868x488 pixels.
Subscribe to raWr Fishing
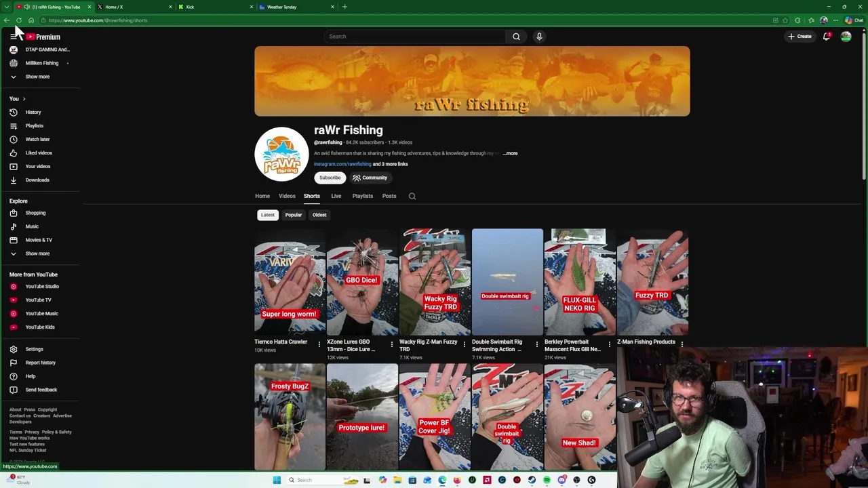[x=330, y=178]
